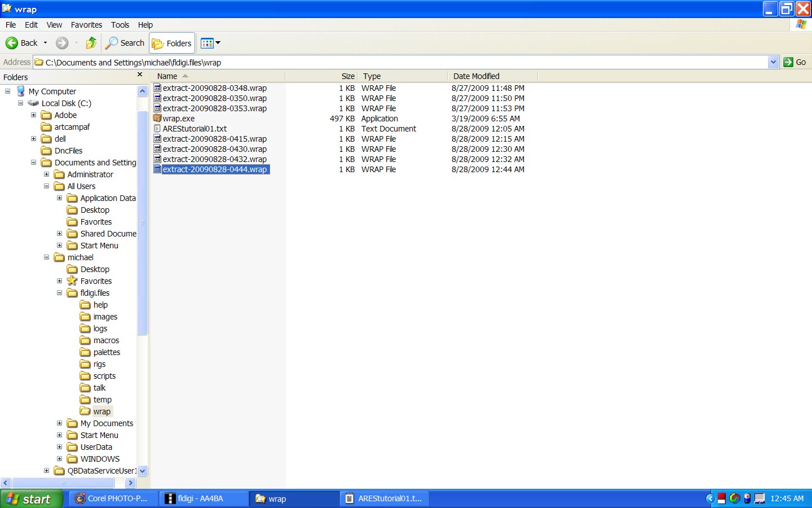This screenshot has height=508, width=812.
Task: Open the Favorites menu
Action: (x=86, y=25)
